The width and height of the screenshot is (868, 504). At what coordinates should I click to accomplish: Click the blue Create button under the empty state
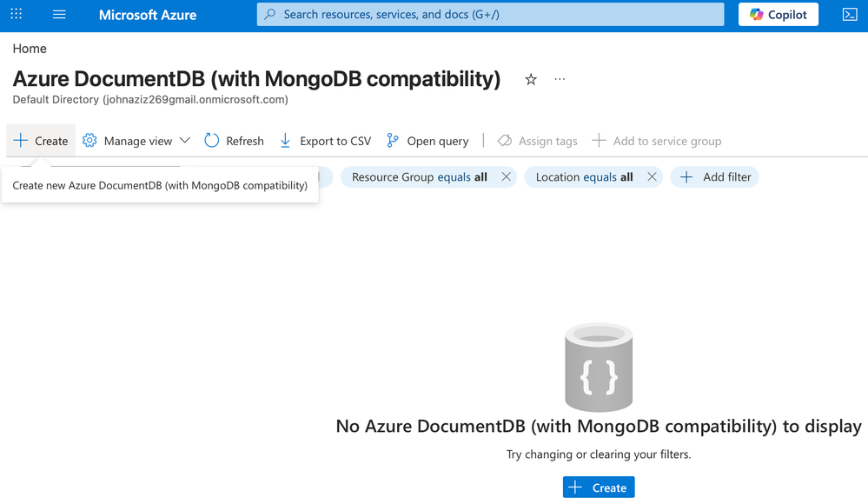(599, 487)
